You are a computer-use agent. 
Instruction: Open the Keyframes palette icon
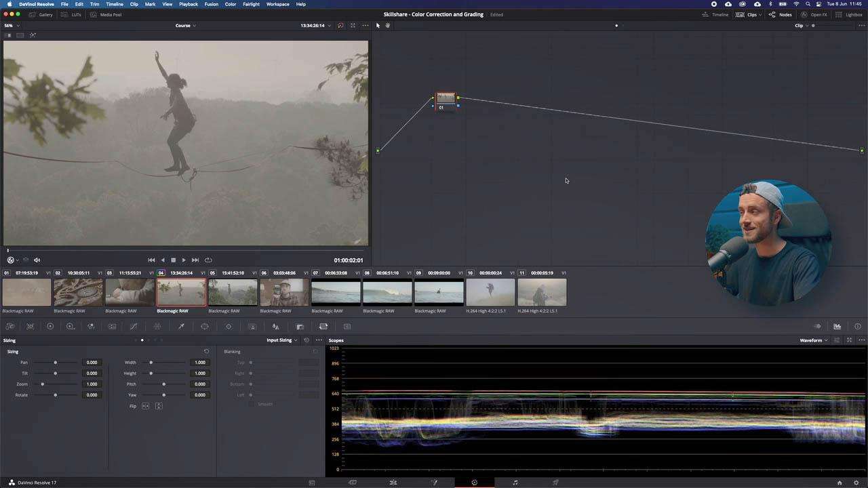tap(817, 327)
